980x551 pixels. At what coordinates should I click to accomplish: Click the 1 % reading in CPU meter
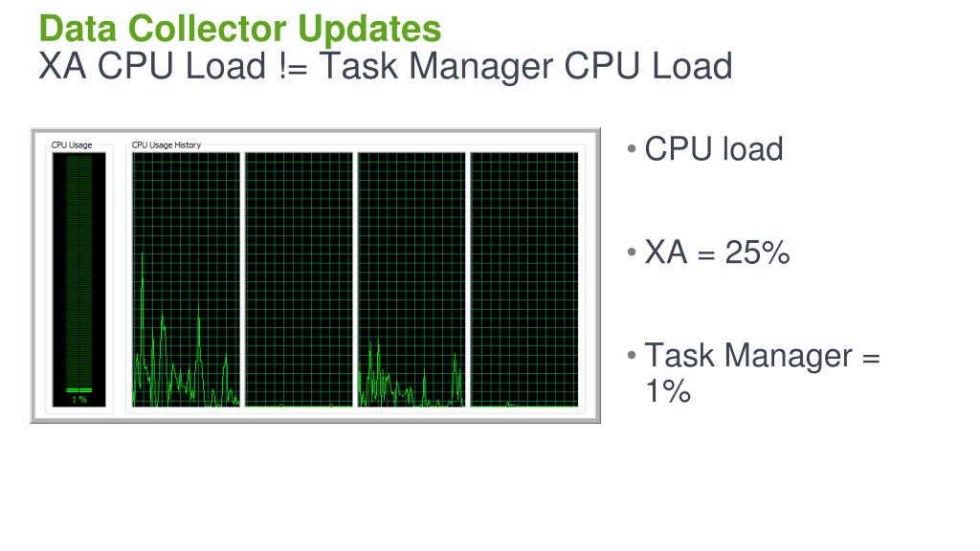pos(79,399)
